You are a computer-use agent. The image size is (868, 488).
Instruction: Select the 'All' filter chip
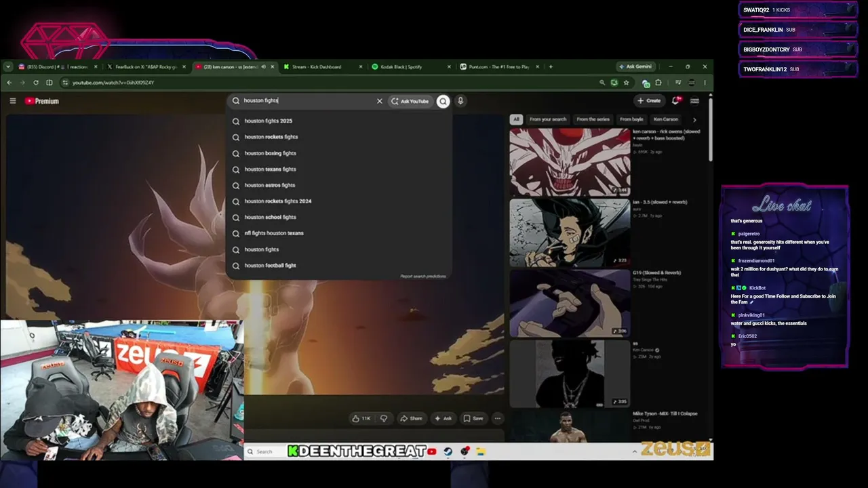pos(516,119)
